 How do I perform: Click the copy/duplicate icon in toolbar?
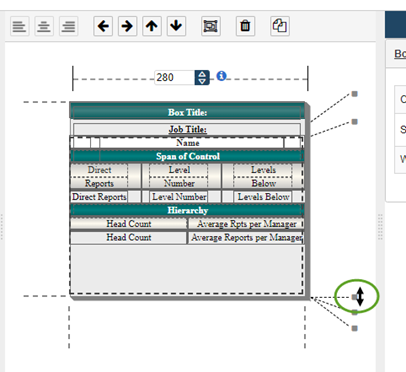pos(280,26)
